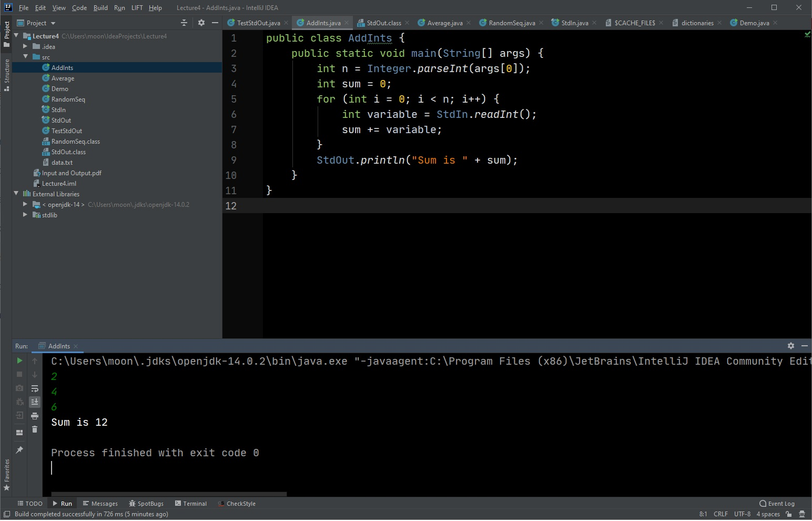812x521 pixels.
Task: Rerun the AddInts program
Action: click(x=19, y=361)
